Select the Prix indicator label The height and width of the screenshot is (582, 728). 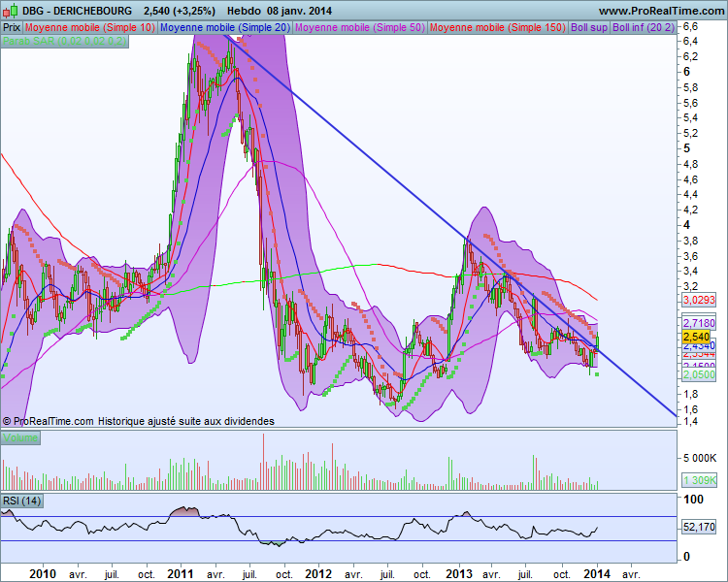point(12,27)
